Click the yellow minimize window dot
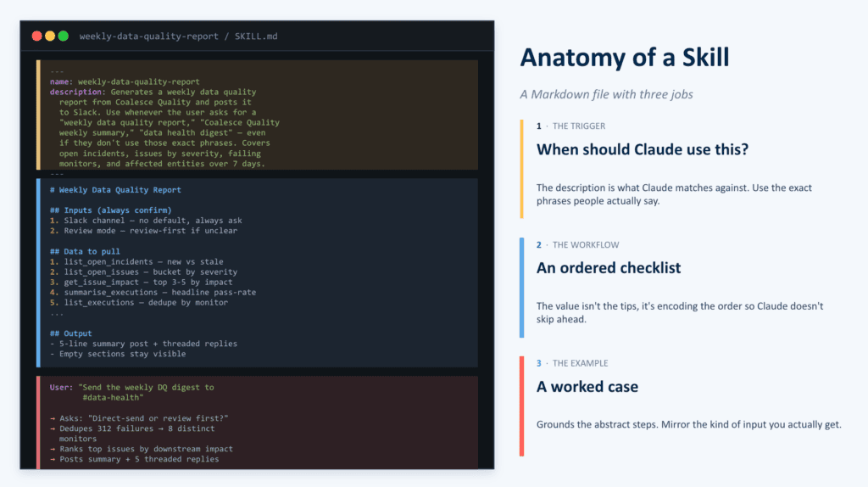 (x=50, y=36)
